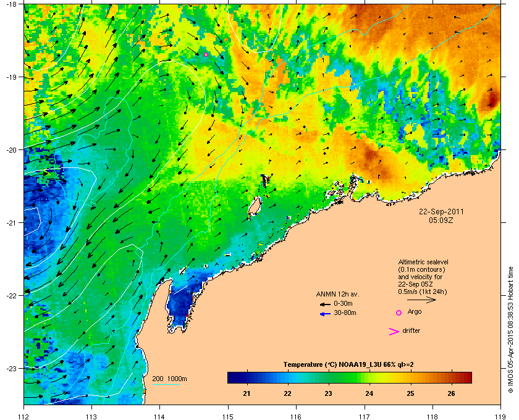
Task: Click the 'ANMN 12h av.' label
Action: pyautogui.click(x=337, y=294)
